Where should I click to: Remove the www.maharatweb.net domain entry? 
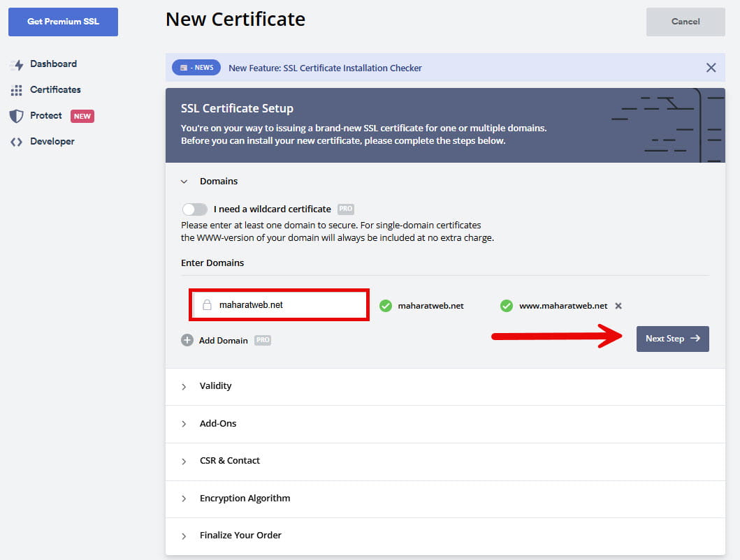pyautogui.click(x=618, y=306)
